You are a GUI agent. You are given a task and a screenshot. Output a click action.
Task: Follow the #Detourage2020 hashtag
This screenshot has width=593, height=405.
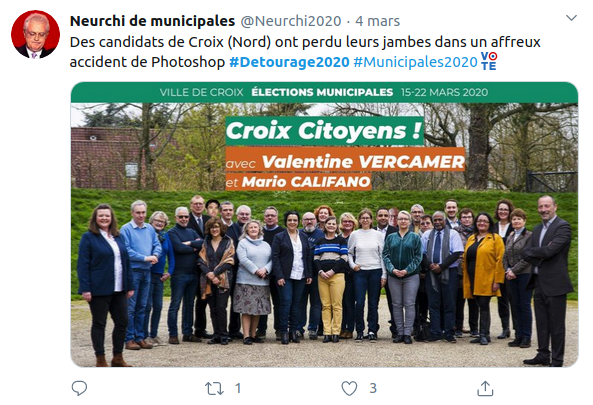coord(289,62)
